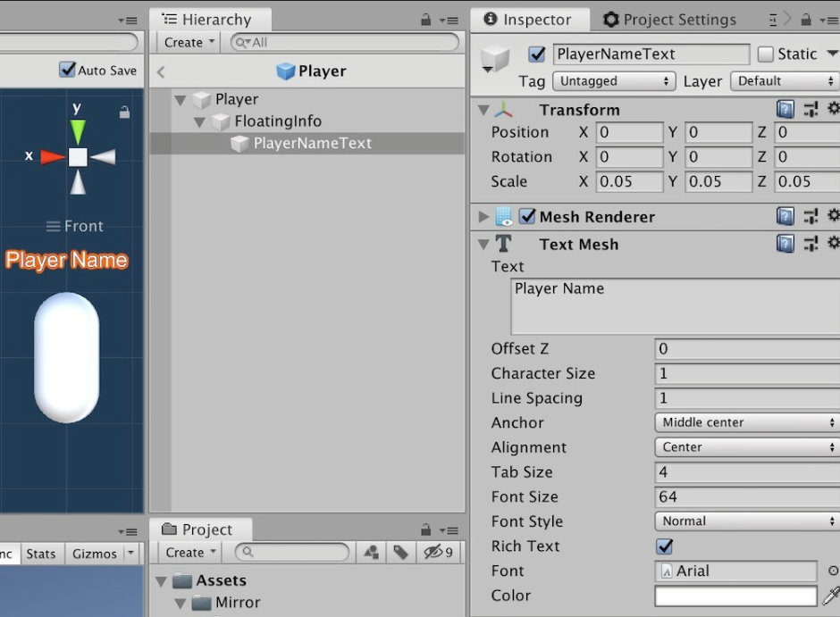Lock the Inspector panel
The width and height of the screenshot is (840, 617).
click(x=806, y=20)
